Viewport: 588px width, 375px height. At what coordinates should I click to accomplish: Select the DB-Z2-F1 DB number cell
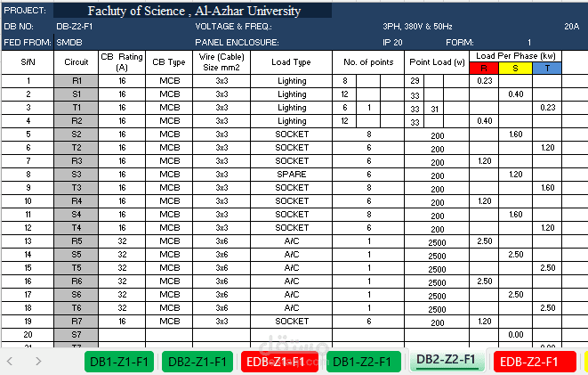[x=75, y=27]
